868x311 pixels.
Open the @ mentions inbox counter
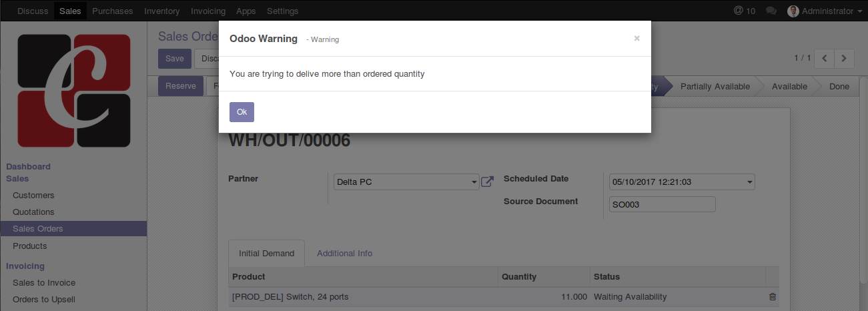point(744,11)
